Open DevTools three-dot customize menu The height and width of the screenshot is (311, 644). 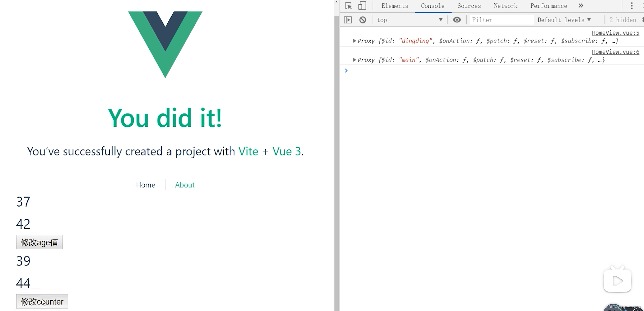[632, 6]
